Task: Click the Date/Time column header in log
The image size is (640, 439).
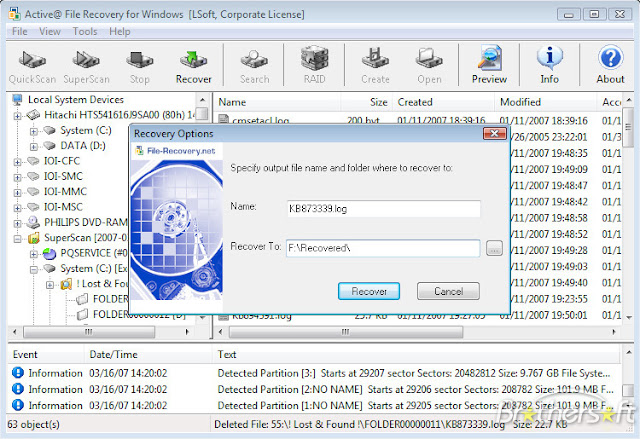Action: [x=148, y=354]
